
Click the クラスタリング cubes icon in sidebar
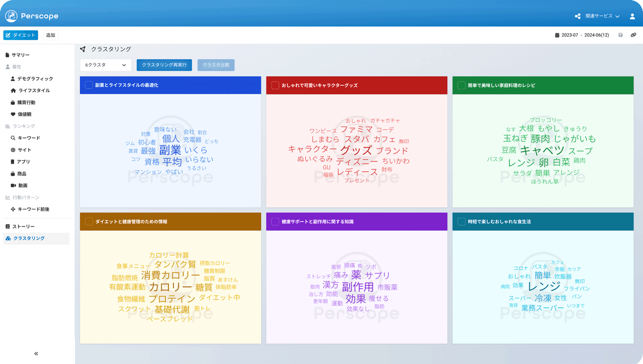pos(8,238)
